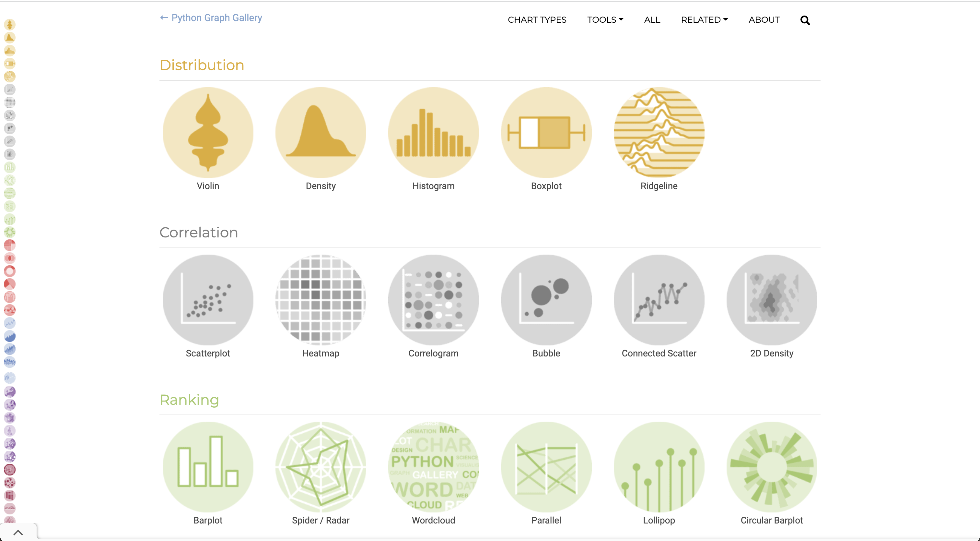
Task: Open the ABOUT page link
Action: click(764, 20)
